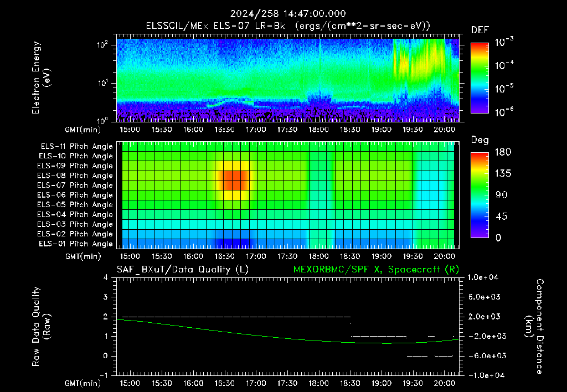Click the ELS-02 Pitch Angle row label
This screenshot has height=392, width=567.
click(x=75, y=234)
